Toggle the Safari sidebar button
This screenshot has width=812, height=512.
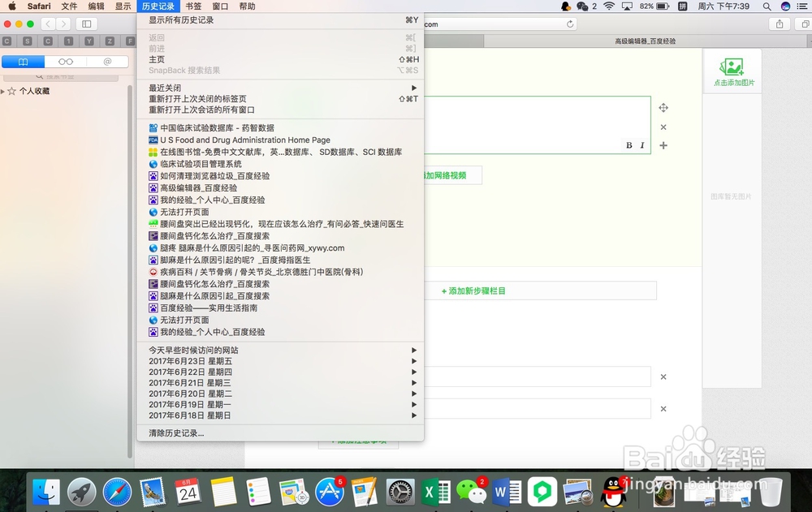tap(87, 24)
